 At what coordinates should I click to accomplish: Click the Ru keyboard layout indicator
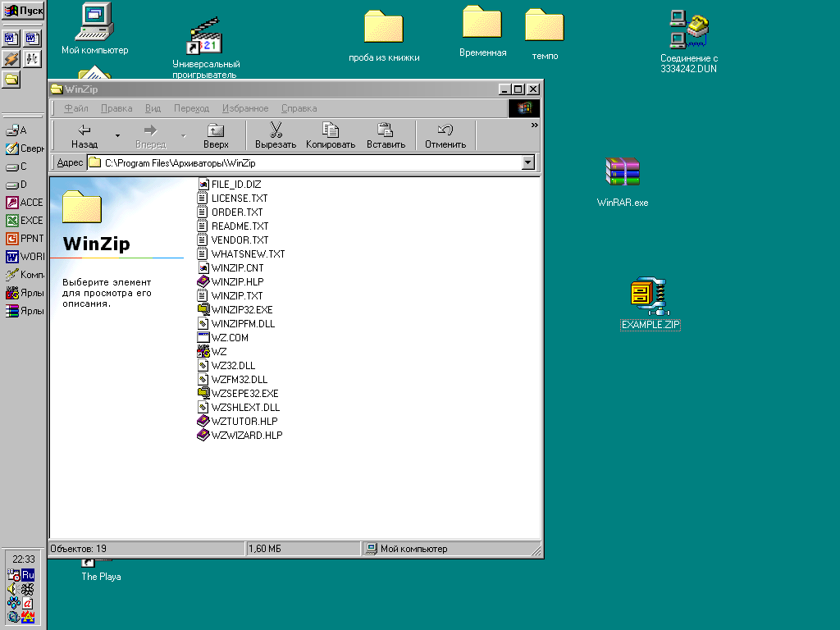[x=28, y=575]
